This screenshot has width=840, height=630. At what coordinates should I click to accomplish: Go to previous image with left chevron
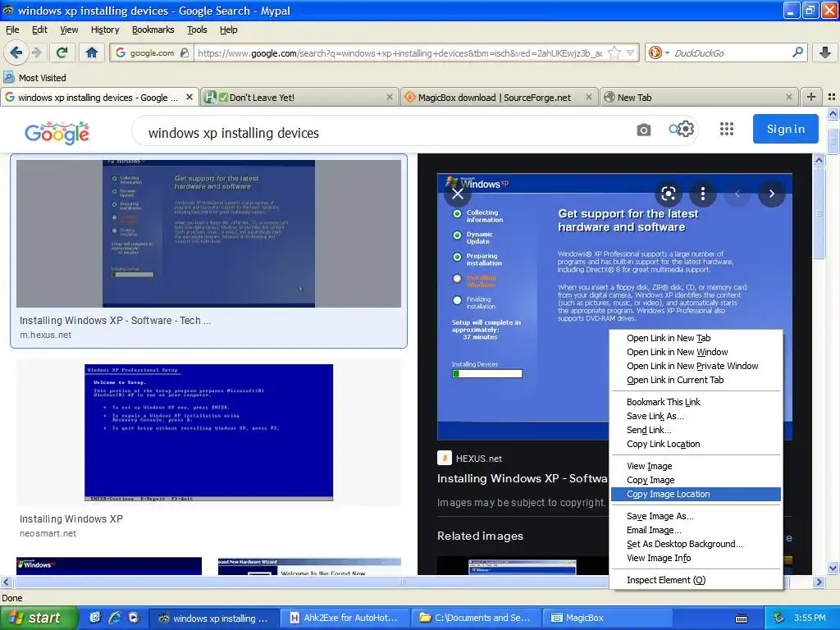pyautogui.click(x=737, y=194)
